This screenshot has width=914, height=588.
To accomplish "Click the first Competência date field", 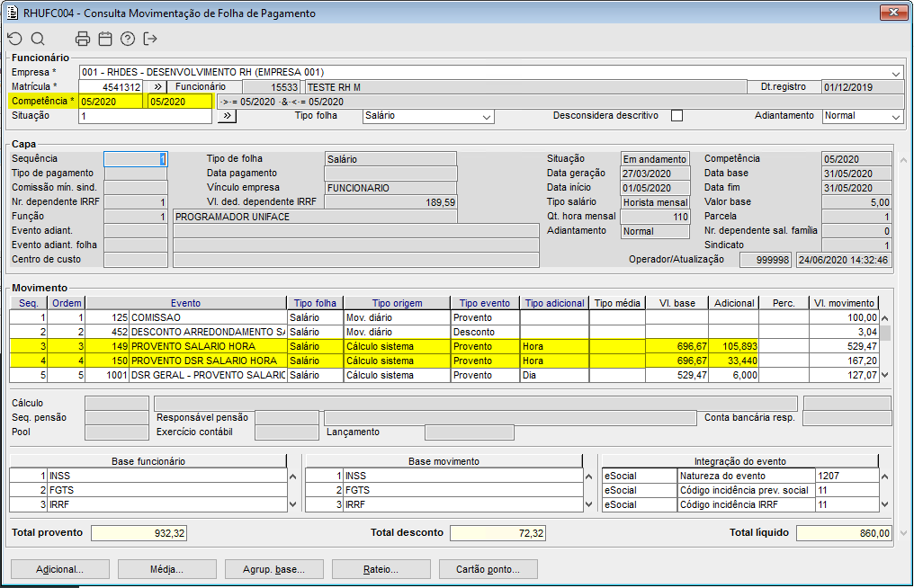I will [110, 102].
